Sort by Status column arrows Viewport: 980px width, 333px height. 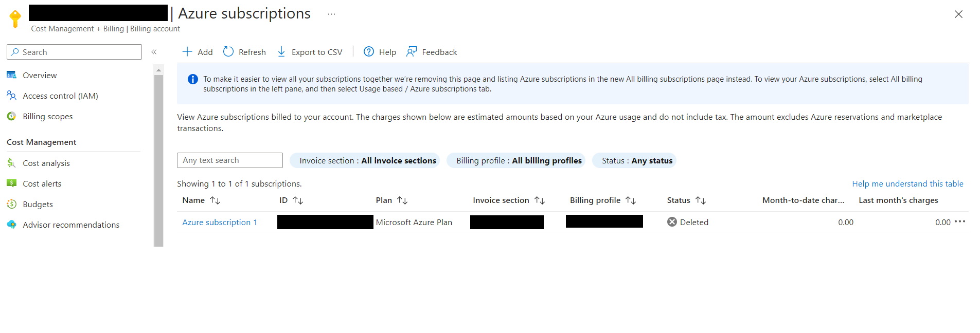701,200
